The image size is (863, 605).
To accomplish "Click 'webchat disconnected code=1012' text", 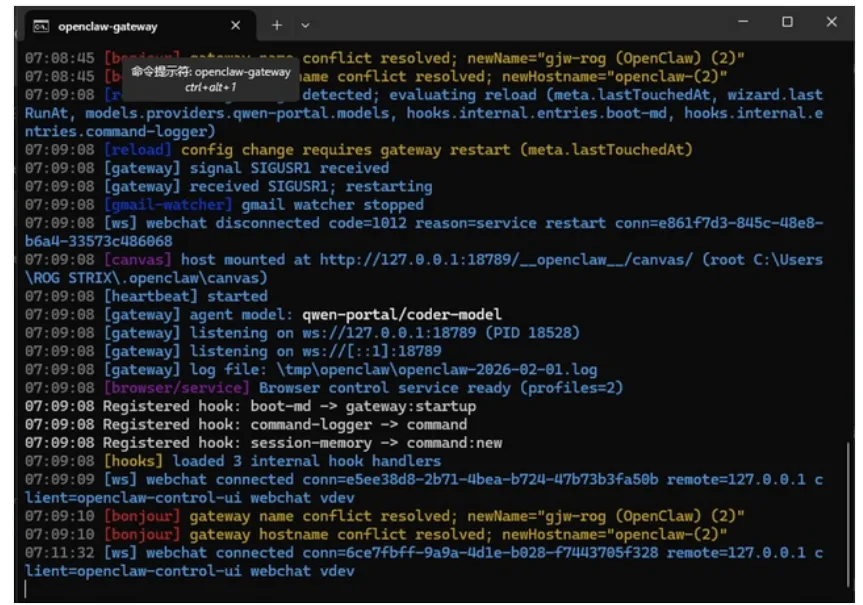I will tap(276, 223).
